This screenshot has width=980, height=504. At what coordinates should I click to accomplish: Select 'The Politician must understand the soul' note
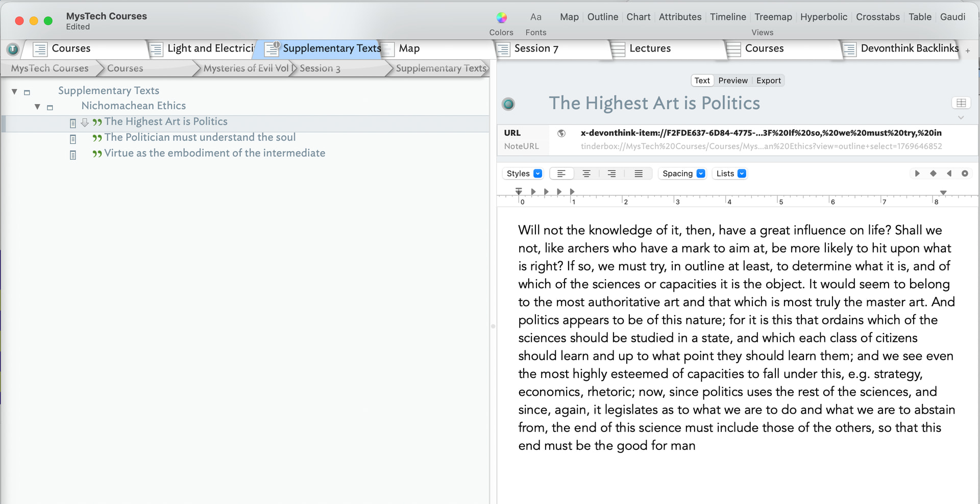200,138
